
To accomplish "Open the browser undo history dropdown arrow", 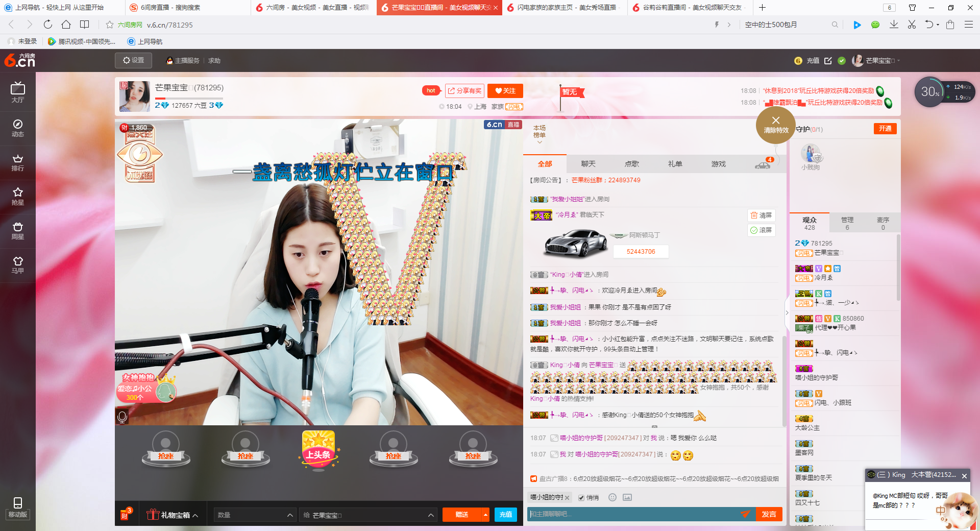I will pos(938,25).
